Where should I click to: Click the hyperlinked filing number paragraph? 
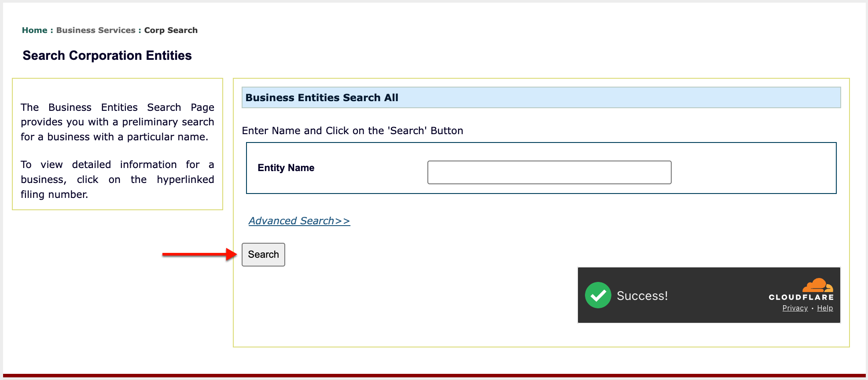[x=118, y=179]
